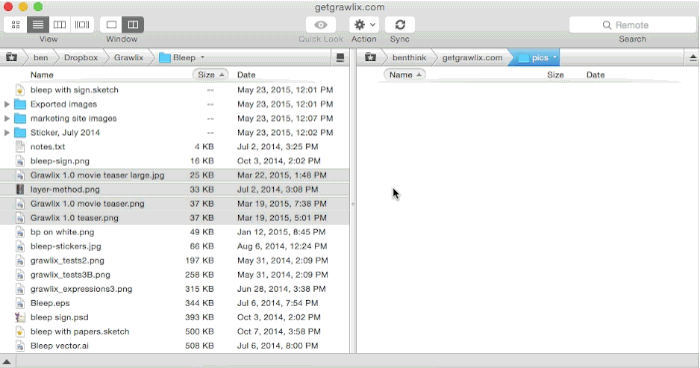Click the Remote search field
Viewport: 700px width, 368px height.
point(632,25)
